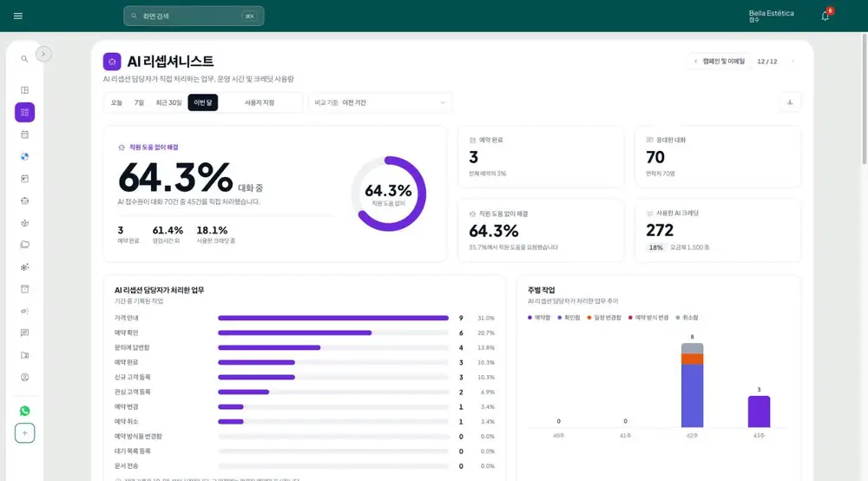Toggle the 예약함 legend item
The height and width of the screenshot is (481, 868).
tap(539, 318)
